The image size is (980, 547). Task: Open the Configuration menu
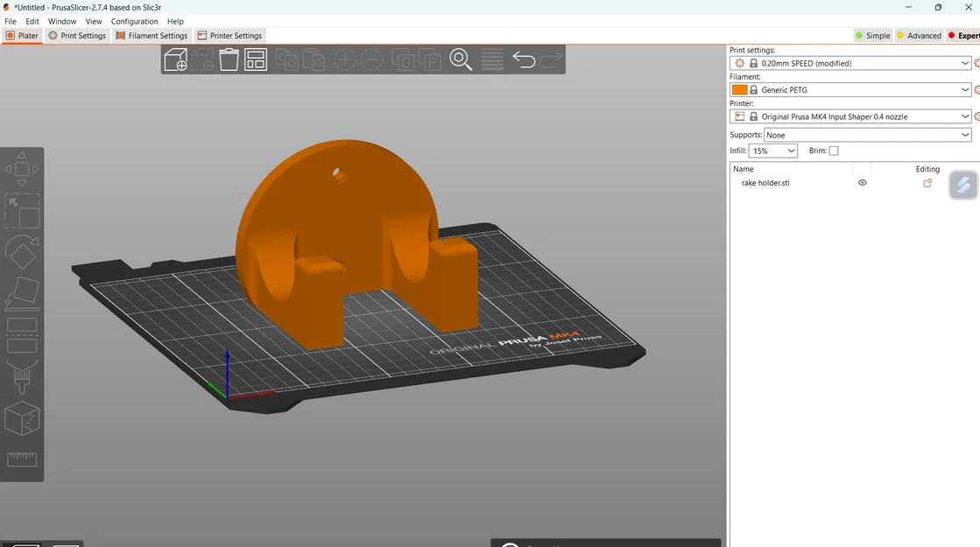(134, 21)
